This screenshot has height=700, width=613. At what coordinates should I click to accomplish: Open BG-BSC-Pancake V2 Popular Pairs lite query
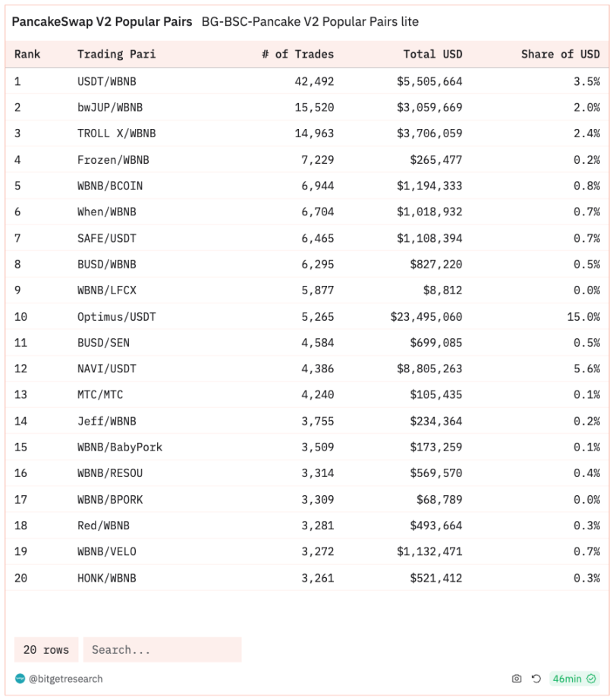(x=310, y=22)
